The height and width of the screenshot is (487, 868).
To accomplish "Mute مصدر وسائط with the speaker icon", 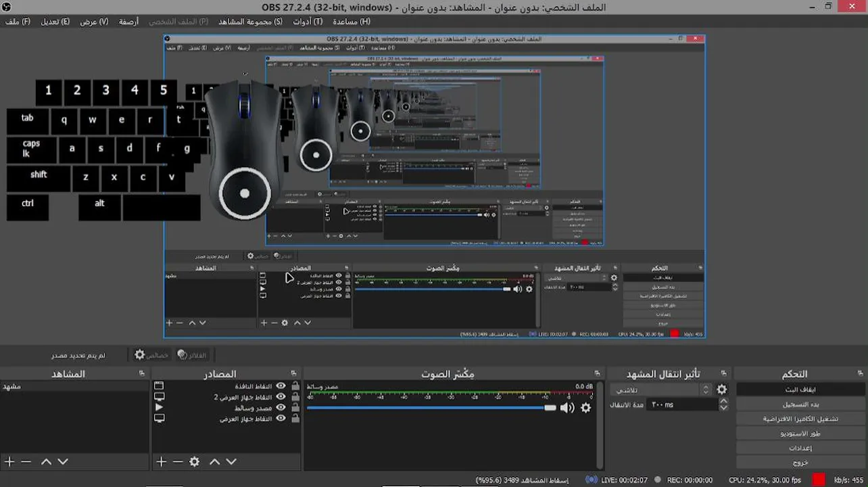I will click(x=567, y=408).
